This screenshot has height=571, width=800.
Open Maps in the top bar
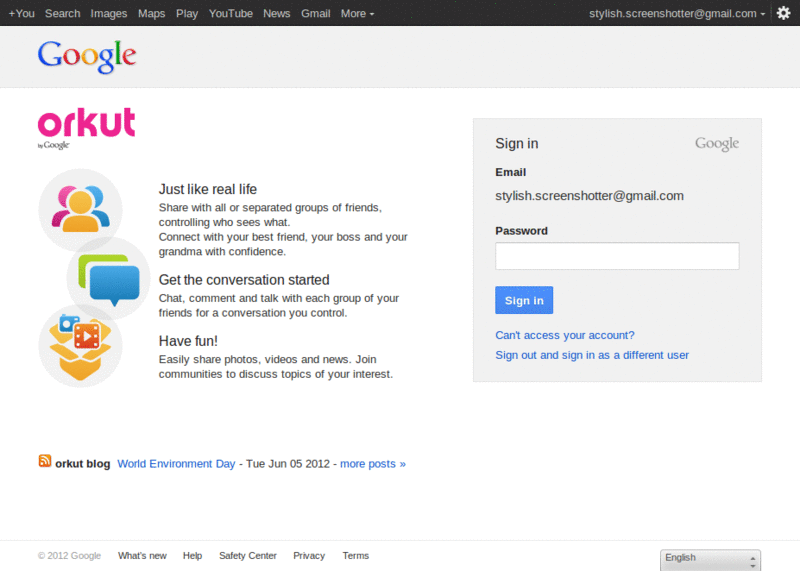152,14
